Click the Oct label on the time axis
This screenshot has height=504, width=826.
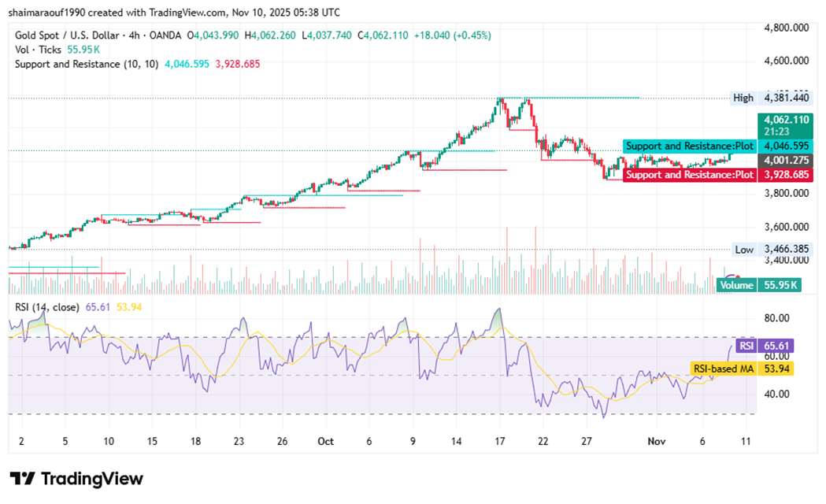324,443
